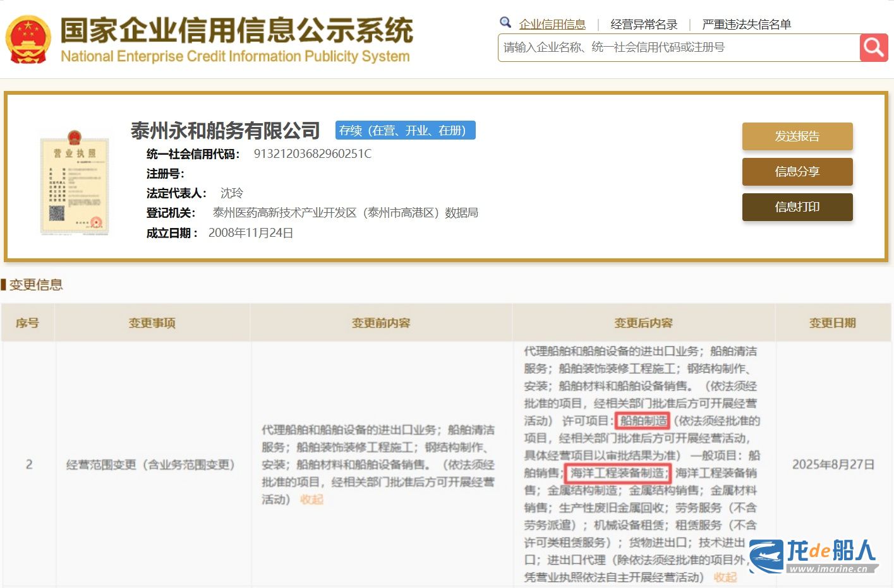Click the 国家企业信用信息公示系统 site title

tap(236, 30)
